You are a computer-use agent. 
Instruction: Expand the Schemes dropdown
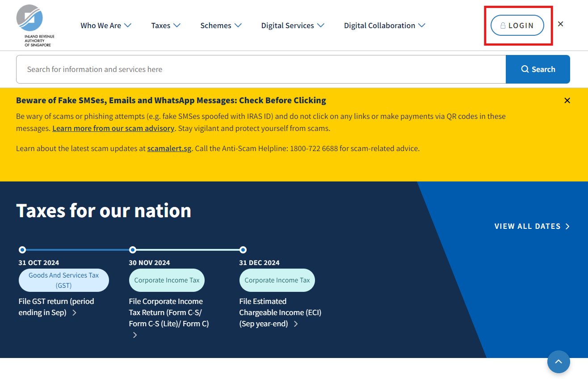tap(221, 25)
